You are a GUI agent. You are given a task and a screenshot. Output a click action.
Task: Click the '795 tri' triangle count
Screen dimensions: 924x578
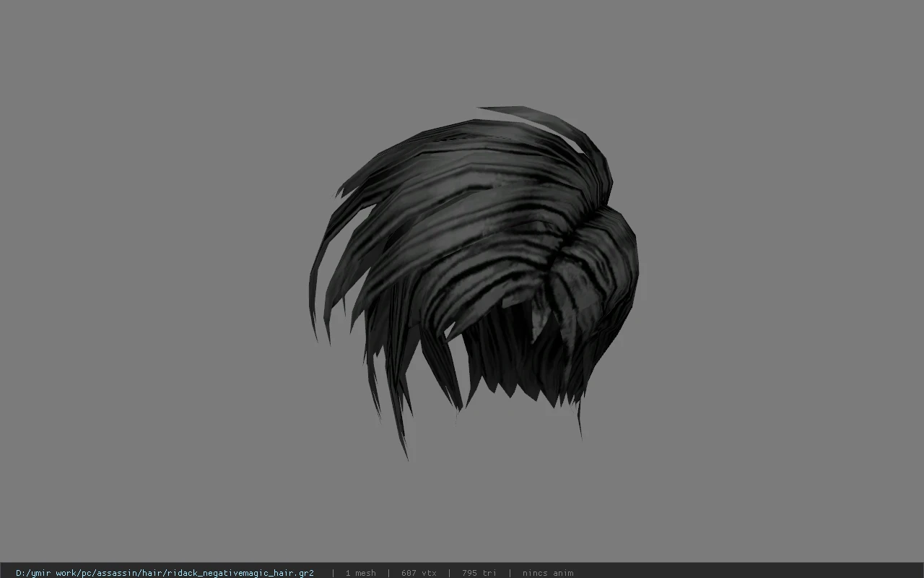coord(479,573)
